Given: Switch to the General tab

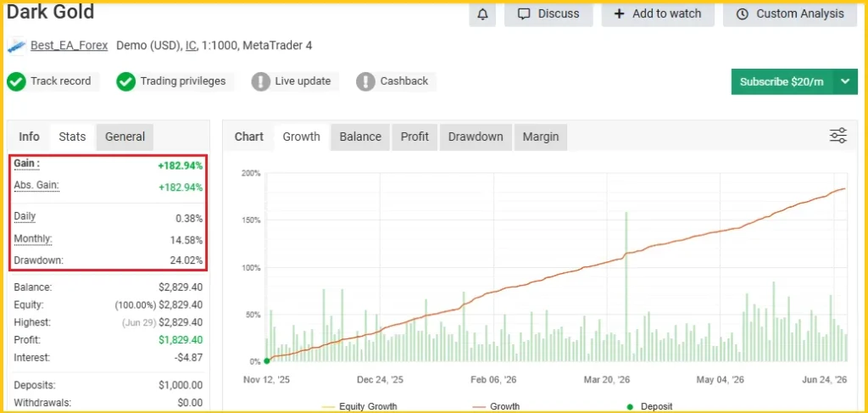Looking at the screenshot, I should click(x=125, y=137).
